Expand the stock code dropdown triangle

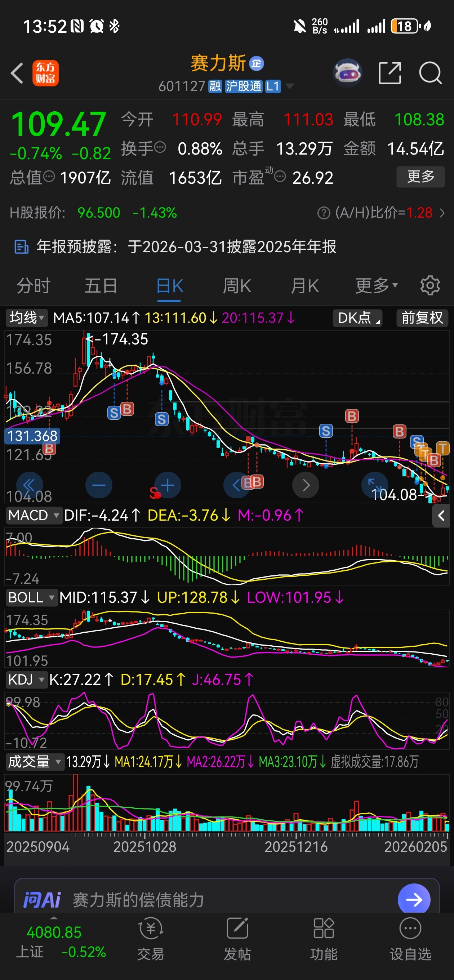click(x=289, y=86)
